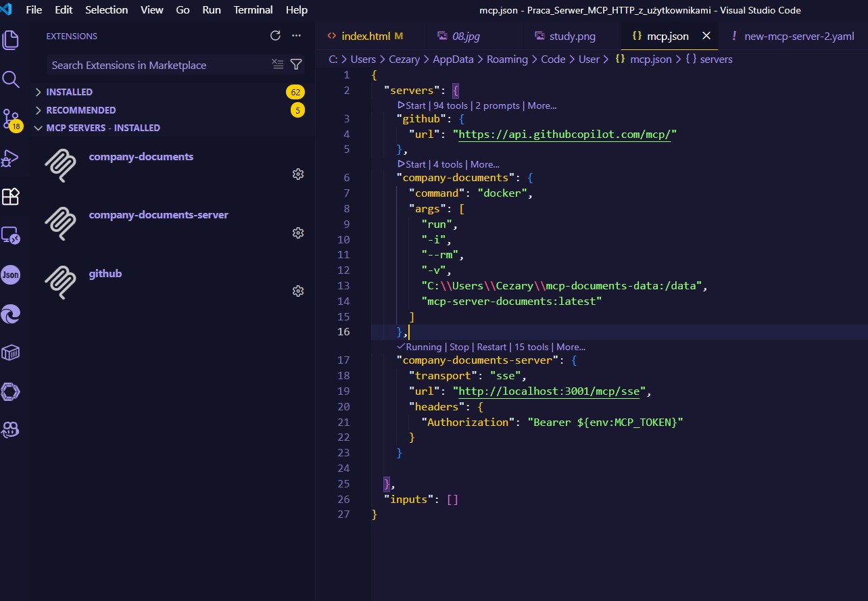
Task: Open gear settings for company-documents server
Action: pyautogui.click(x=298, y=174)
